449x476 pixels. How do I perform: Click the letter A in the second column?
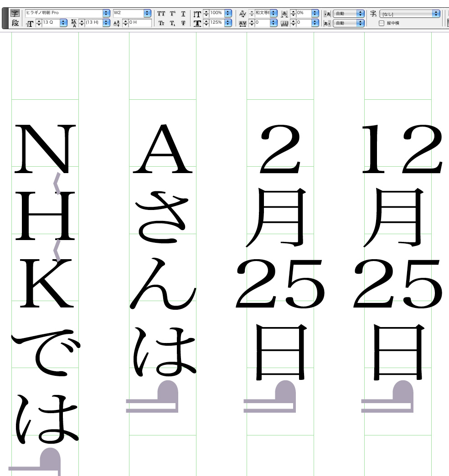(x=163, y=149)
